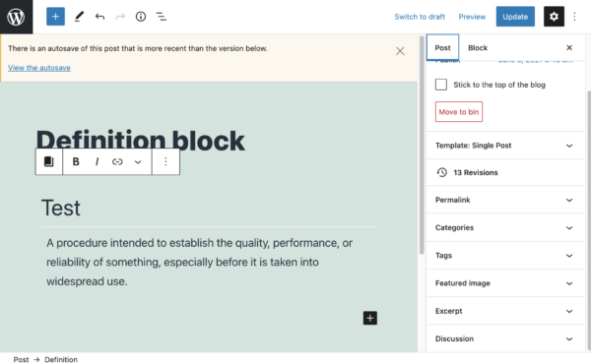
Task: Undo the last change
Action: (x=99, y=17)
